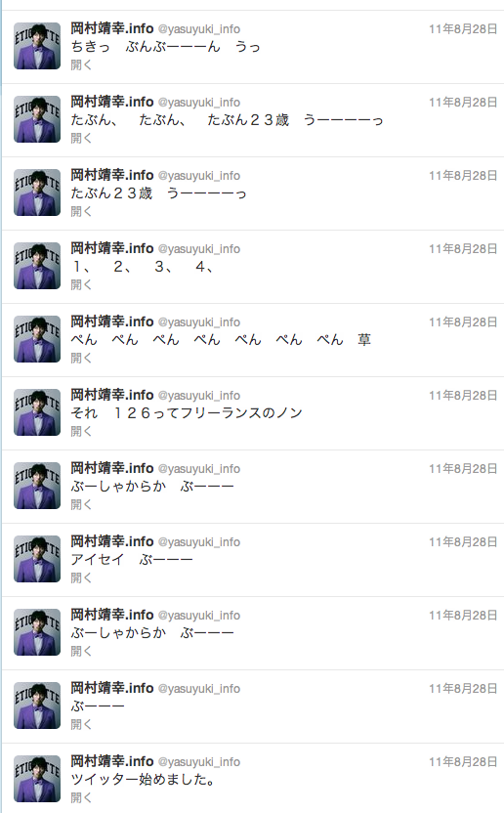
Task: Click avatar of the ツイッター始めました tweet
Action: 37,778
